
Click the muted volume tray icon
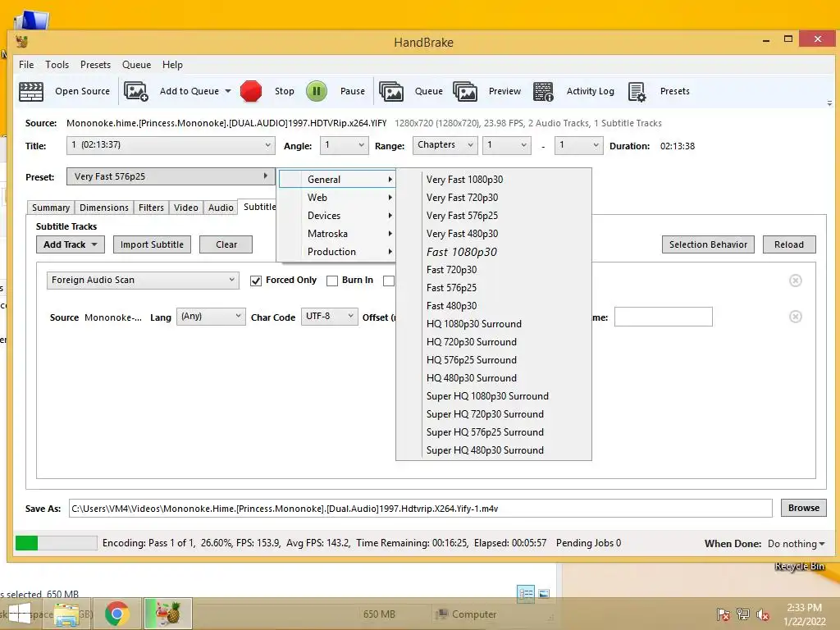pos(762,614)
